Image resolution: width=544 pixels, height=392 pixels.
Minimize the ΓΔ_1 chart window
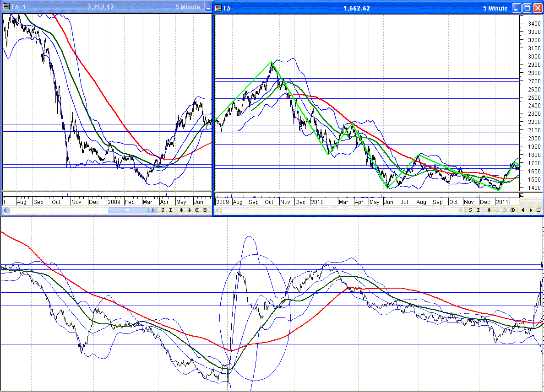click(208, 8)
